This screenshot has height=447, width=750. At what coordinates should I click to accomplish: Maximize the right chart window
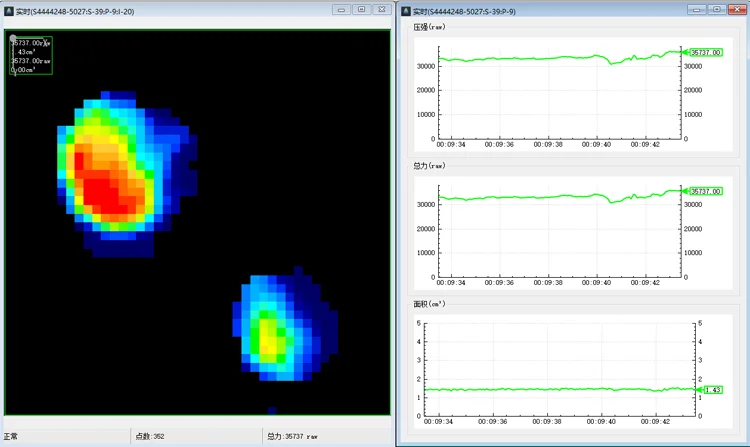tap(717, 9)
